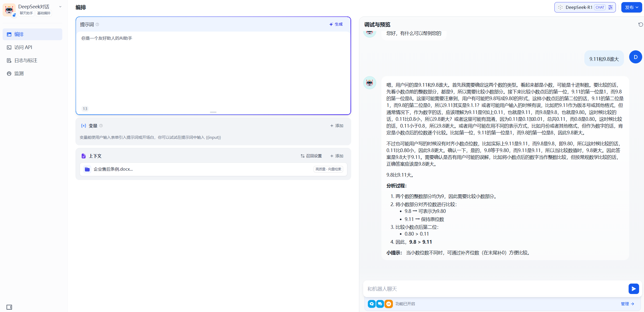Click the conversation opener feature icon
Viewport: 644px width, 312px height.
(x=371, y=304)
